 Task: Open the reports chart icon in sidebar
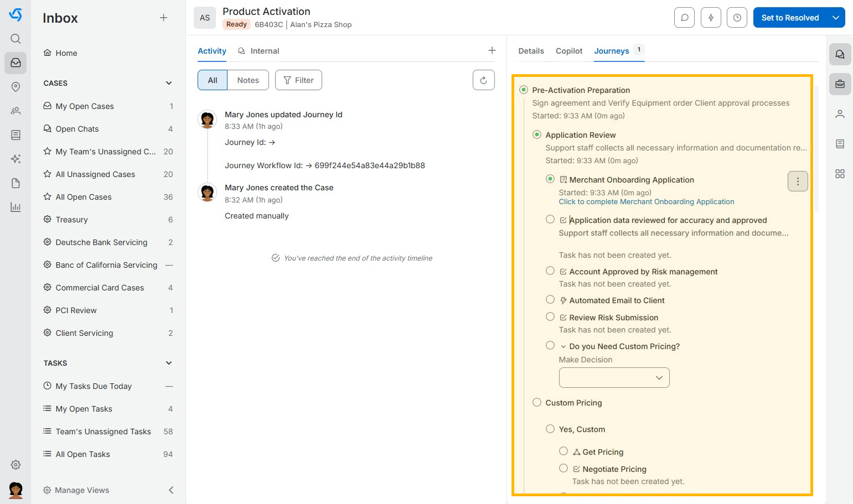(15, 207)
